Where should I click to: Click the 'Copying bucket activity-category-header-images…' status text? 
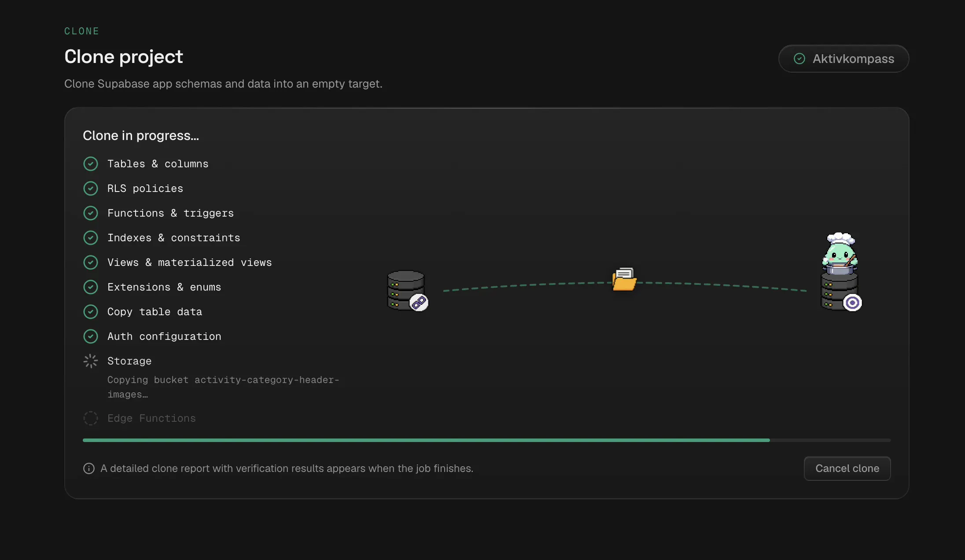coord(223,387)
